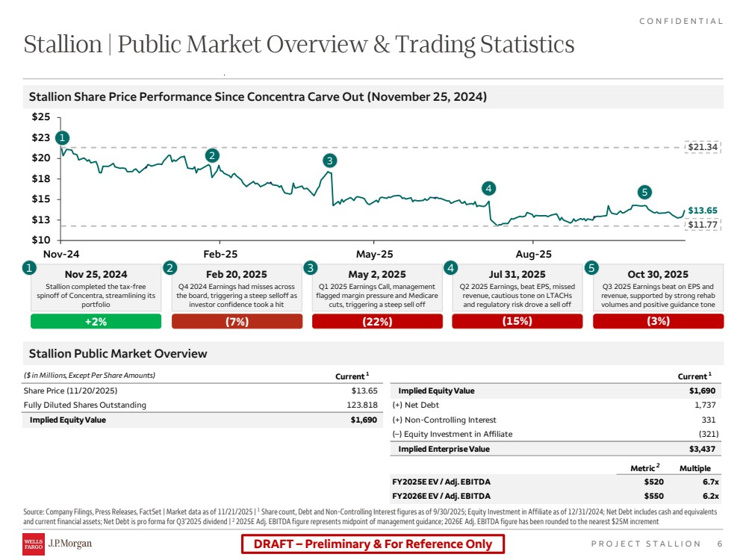
Task: Click the $3,437 enterprise value
Action: pyautogui.click(x=702, y=449)
